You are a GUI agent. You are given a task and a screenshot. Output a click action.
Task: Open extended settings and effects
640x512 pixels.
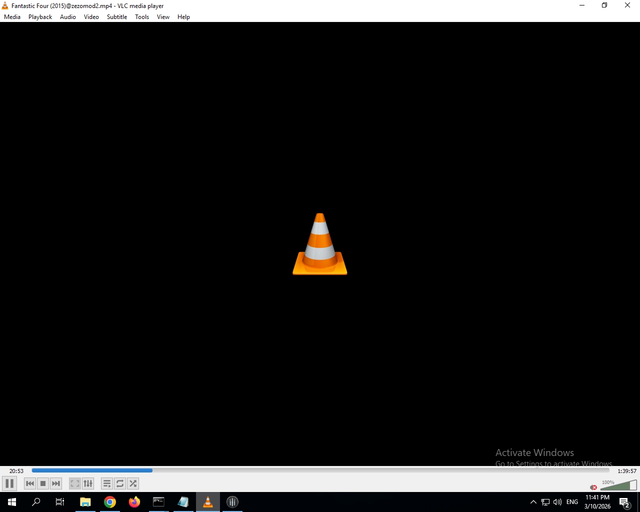pyautogui.click(x=88, y=483)
